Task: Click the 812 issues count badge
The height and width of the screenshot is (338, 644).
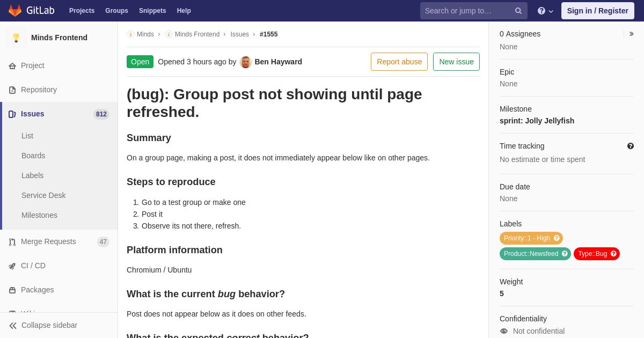Action: (x=101, y=114)
